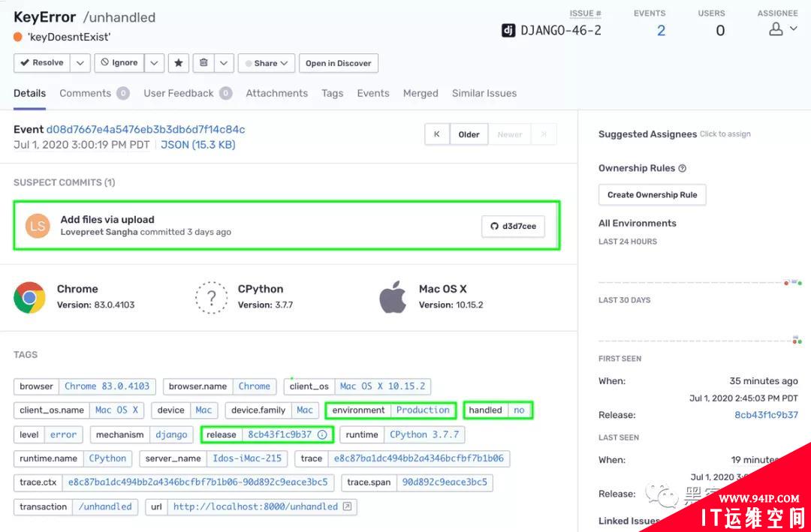The width and height of the screenshot is (811, 532).
Task: Click browser tag value Chrome 83.0.4103
Action: pos(107,386)
